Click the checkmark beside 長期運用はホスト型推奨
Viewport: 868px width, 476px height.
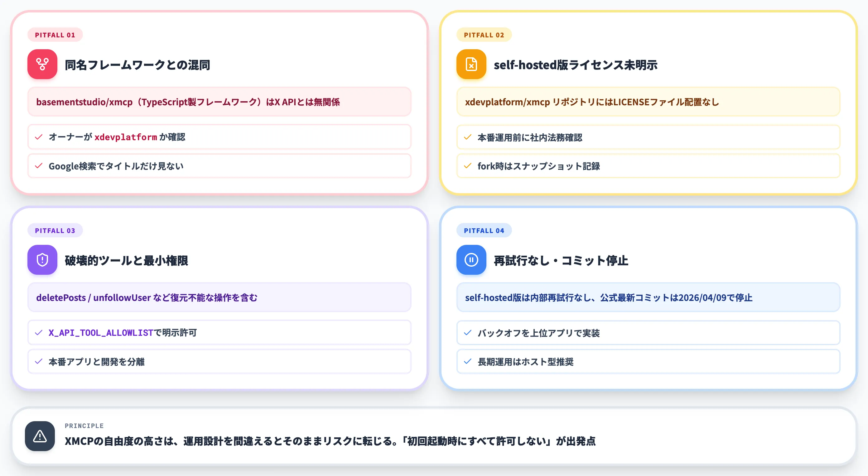click(468, 362)
